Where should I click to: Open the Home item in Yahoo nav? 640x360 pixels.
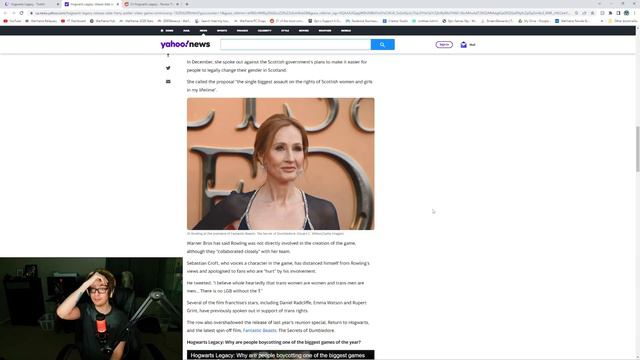[x=167, y=31]
